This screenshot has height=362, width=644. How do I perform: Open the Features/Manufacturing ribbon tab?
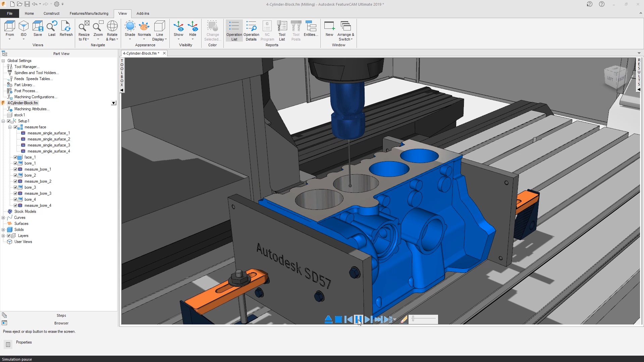(89, 13)
